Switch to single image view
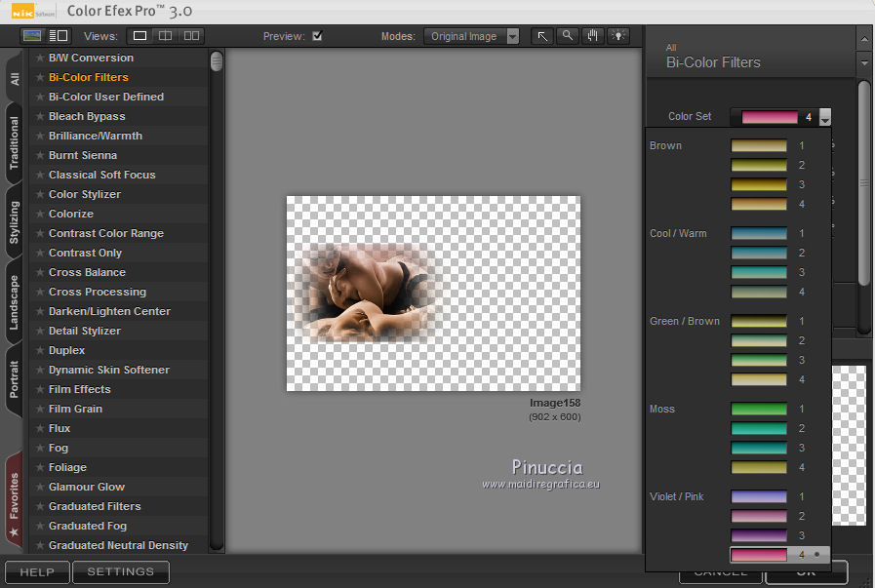Viewport: 875px width, 588px height. pyautogui.click(x=140, y=36)
